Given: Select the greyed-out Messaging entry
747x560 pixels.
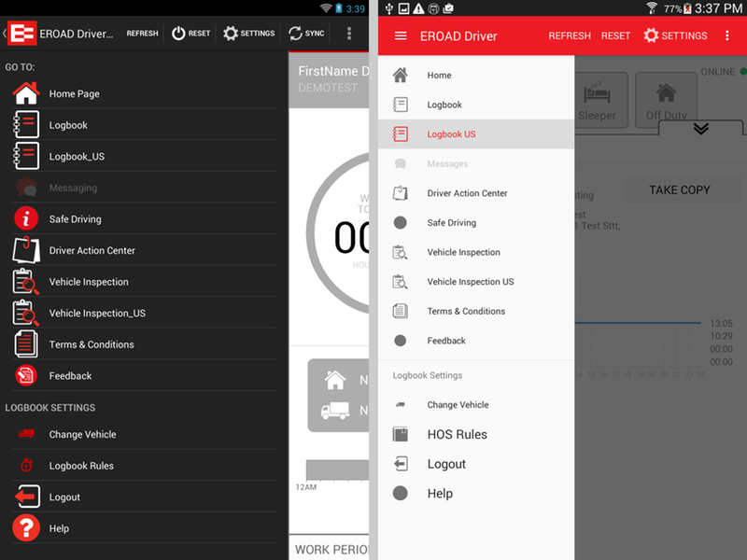Looking at the screenshot, I should (x=145, y=188).
